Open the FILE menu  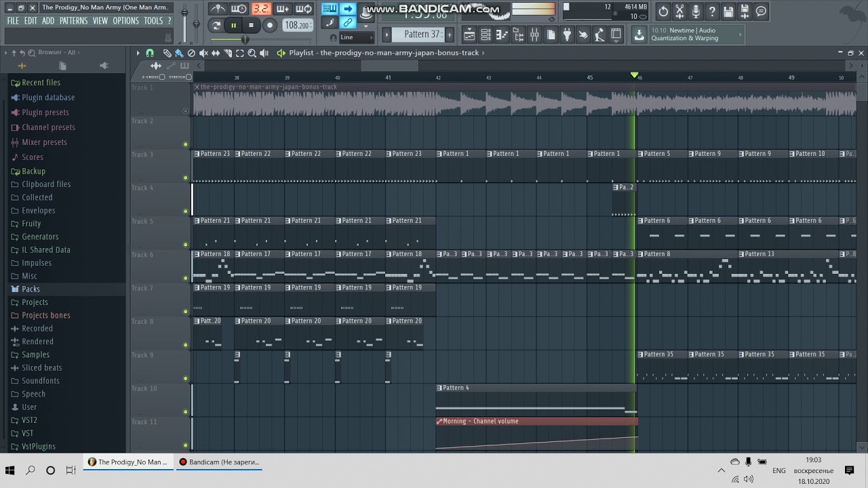[x=13, y=21]
